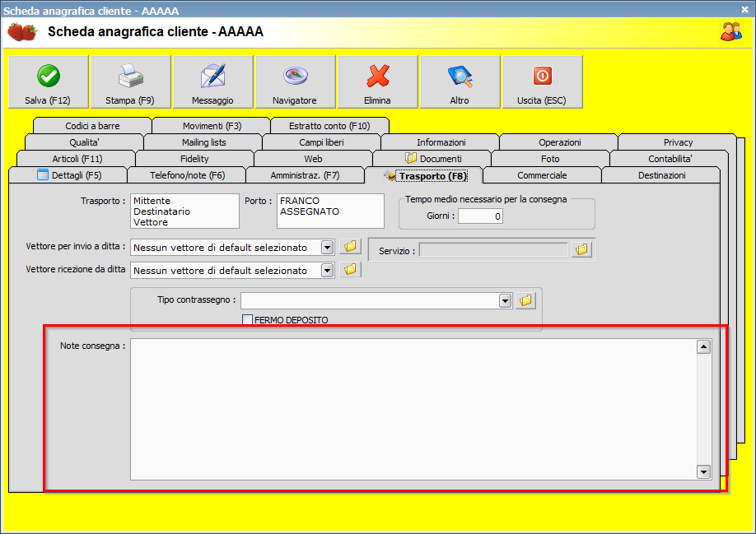
Task: Open the Amministraz. (F7) tab
Action: [x=306, y=175]
